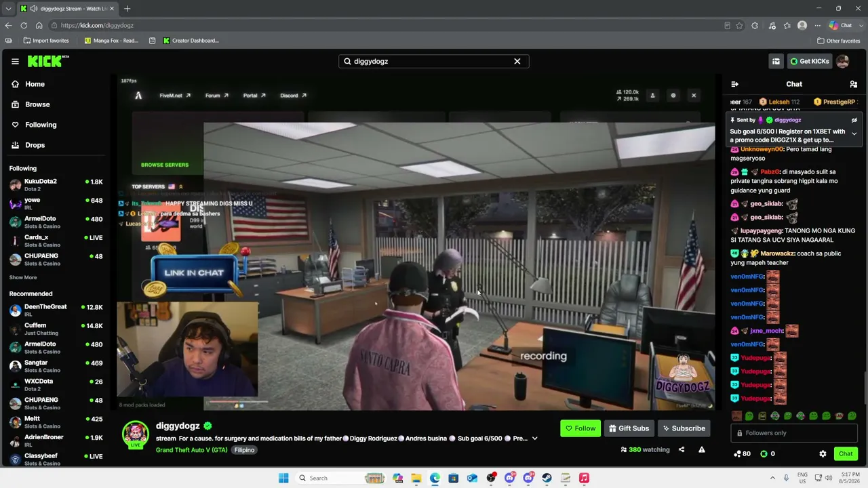This screenshot has width=868, height=488.
Task: Open chat settings gear icon
Action: click(x=823, y=453)
